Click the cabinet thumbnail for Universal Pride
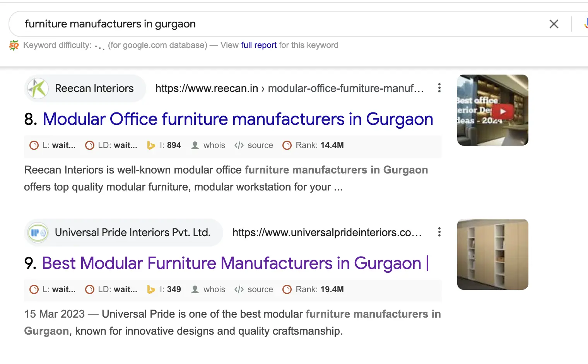This screenshot has height=364, width=588. point(492,254)
